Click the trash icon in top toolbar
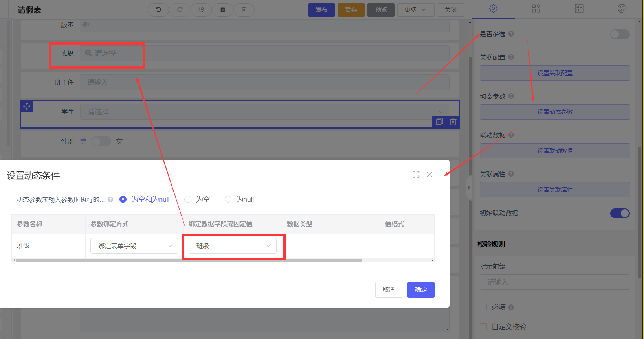The width and height of the screenshot is (644, 339). [x=244, y=10]
